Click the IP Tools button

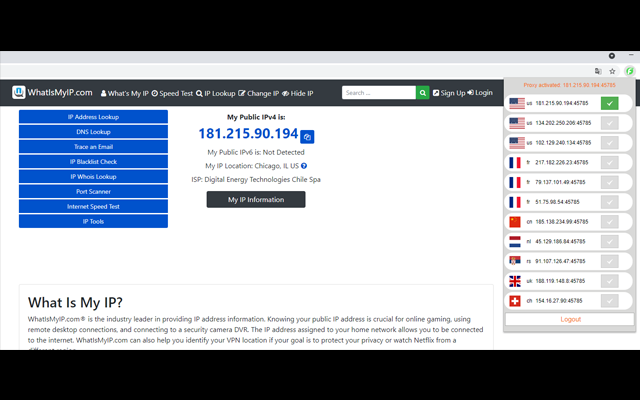(x=93, y=221)
